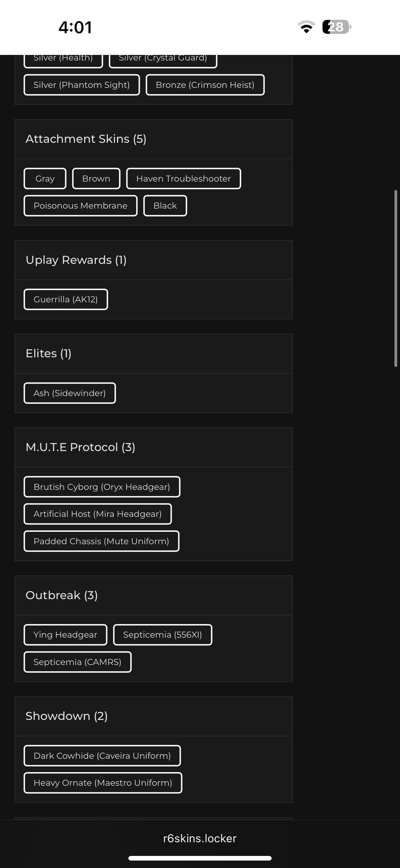The height and width of the screenshot is (868, 400).
Task: Choose the Ying Headgear Outbreak item
Action: click(65, 635)
